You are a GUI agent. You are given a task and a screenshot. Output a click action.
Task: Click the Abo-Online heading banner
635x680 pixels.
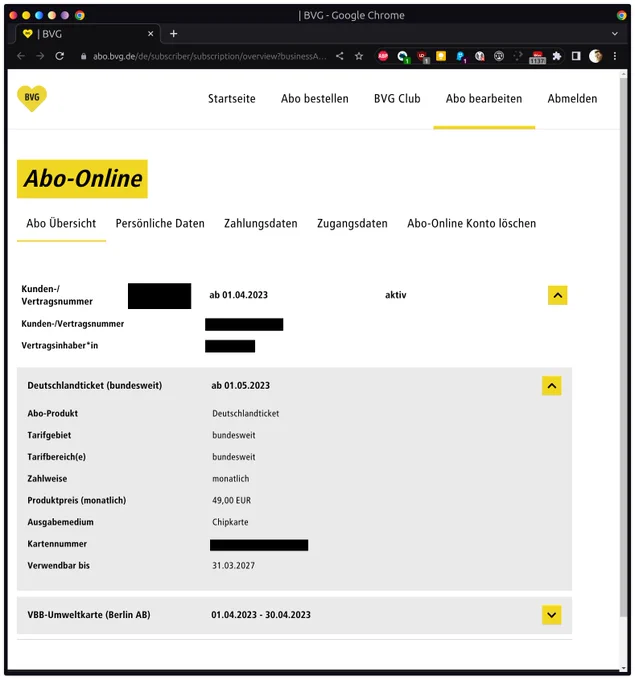[x=82, y=179]
